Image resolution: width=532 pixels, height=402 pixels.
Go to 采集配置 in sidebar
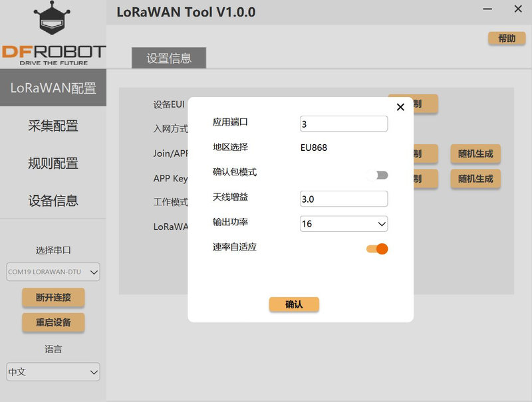point(53,126)
